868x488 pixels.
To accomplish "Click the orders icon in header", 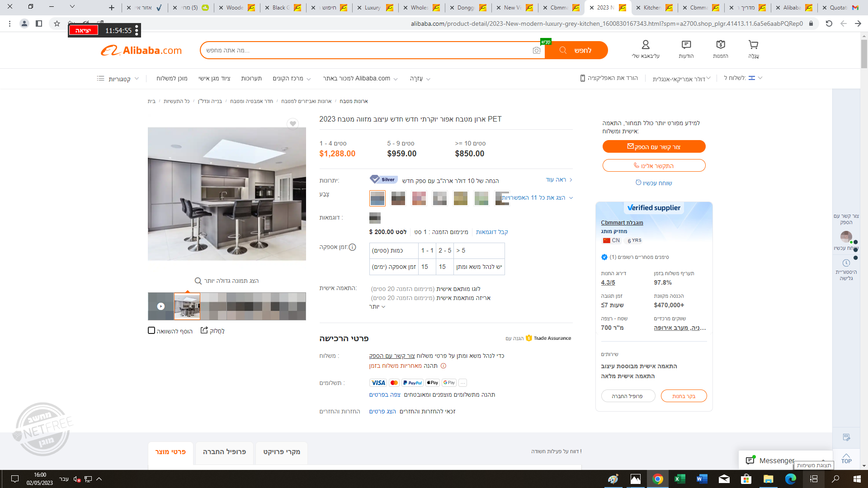I will [720, 45].
